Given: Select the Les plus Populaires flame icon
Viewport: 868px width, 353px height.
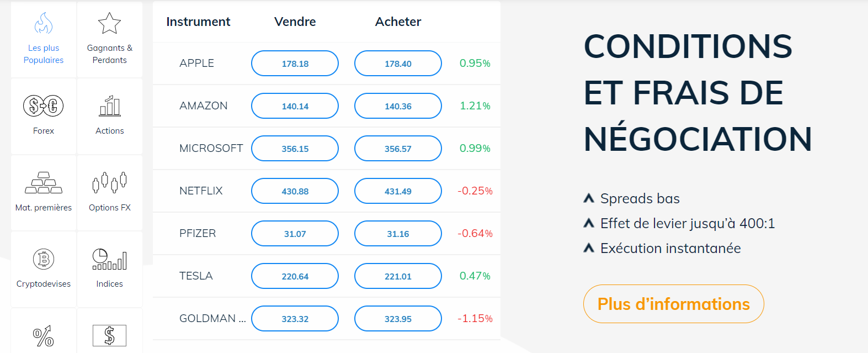Looking at the screenshot, I should click(44, 24).
